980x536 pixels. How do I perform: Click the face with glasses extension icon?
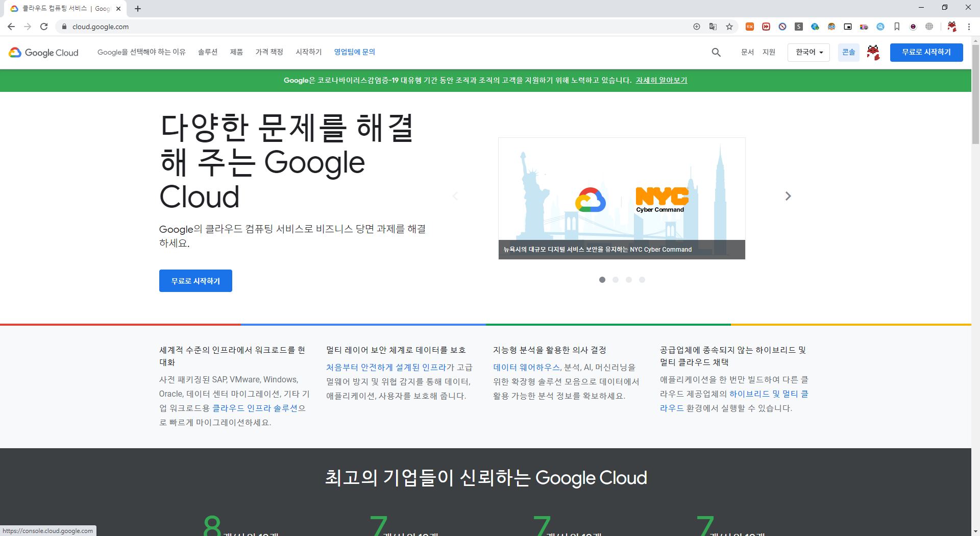[x=831, y=27]
